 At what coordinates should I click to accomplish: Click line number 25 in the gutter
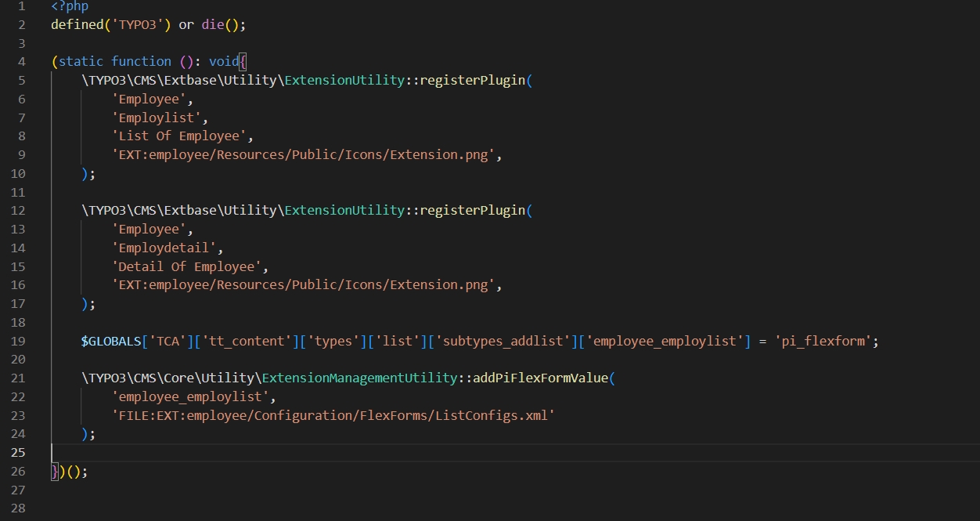(x=18, y=452)
